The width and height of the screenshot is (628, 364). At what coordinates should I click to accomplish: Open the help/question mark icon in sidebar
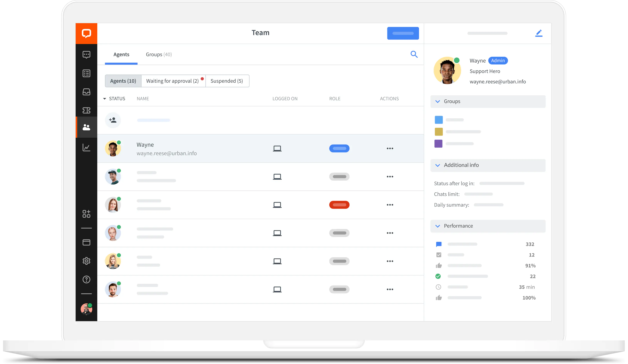point(87,279)
